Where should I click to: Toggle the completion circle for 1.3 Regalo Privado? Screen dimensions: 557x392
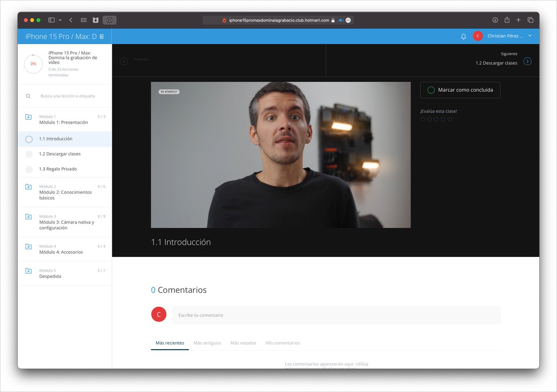click(29, 169)
